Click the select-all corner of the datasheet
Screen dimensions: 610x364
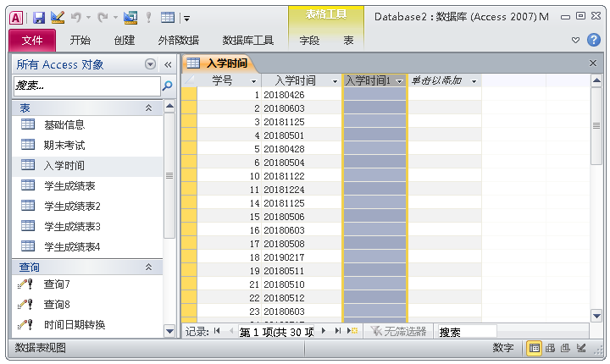190,81
